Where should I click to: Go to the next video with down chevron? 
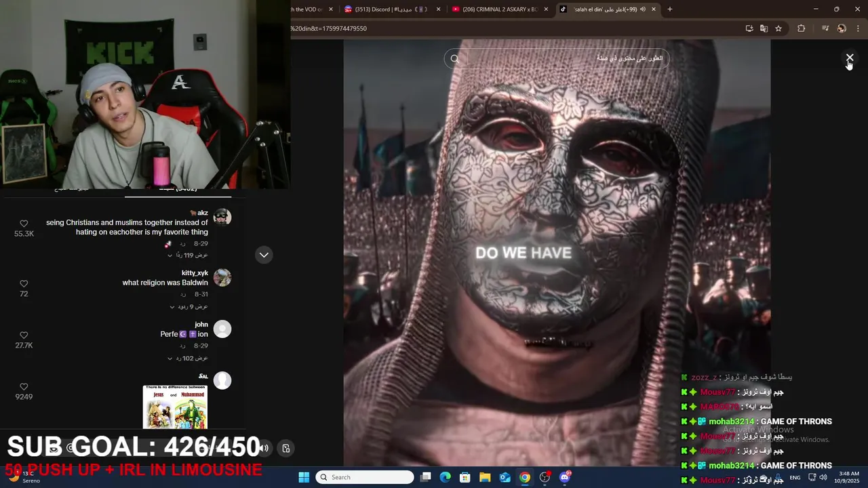[264, 255]
